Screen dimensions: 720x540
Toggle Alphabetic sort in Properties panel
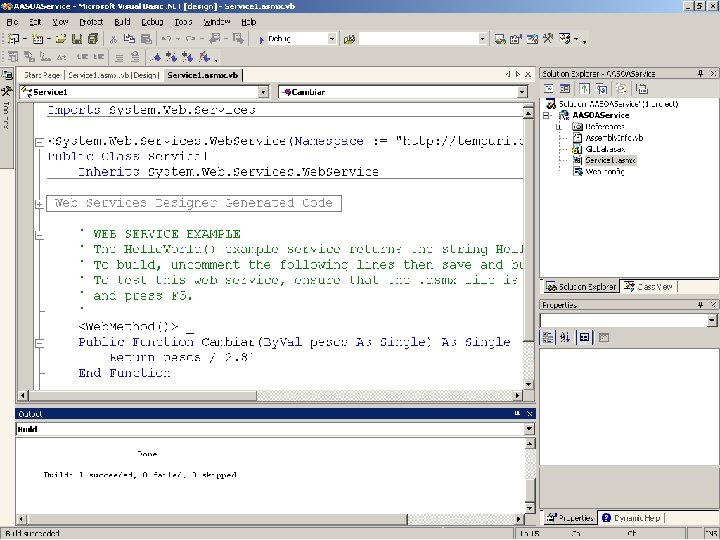point(565,338)
